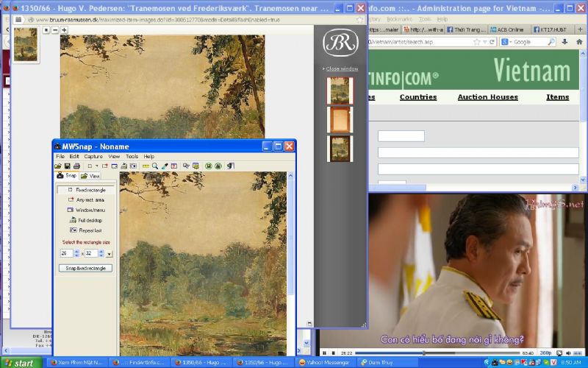588x368 pixels.
Task: Click the save icon in MWSnap toolbar
Action: point(67,166)
